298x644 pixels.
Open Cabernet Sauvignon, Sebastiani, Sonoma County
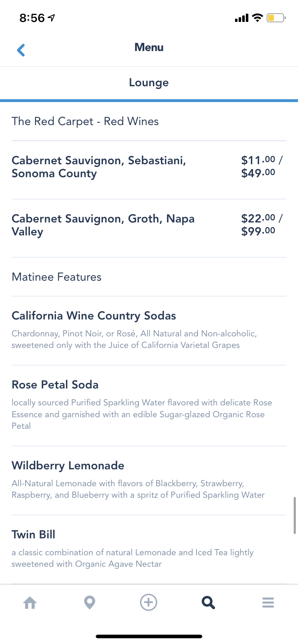(99, 167)
